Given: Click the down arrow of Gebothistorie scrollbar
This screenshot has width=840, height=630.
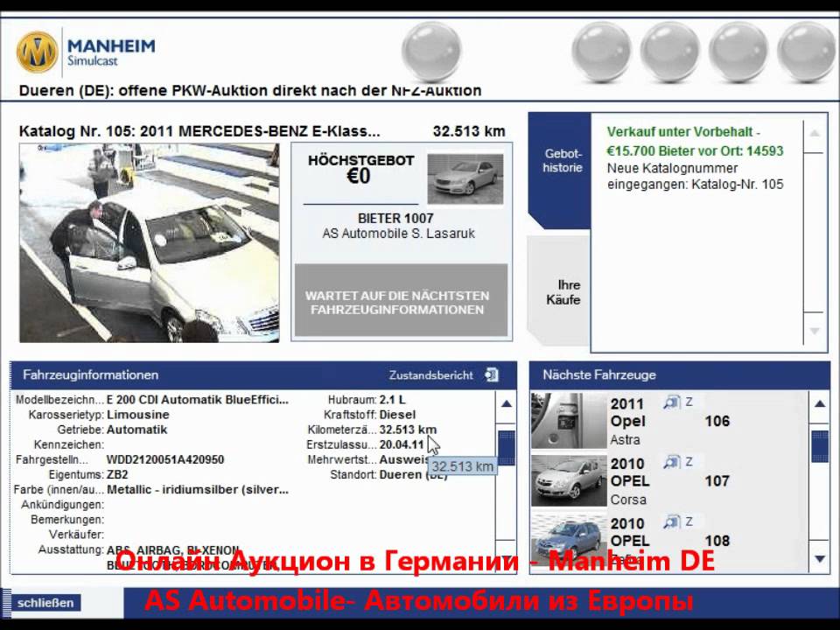Looking at the screenshot, I should click(815, 331).
